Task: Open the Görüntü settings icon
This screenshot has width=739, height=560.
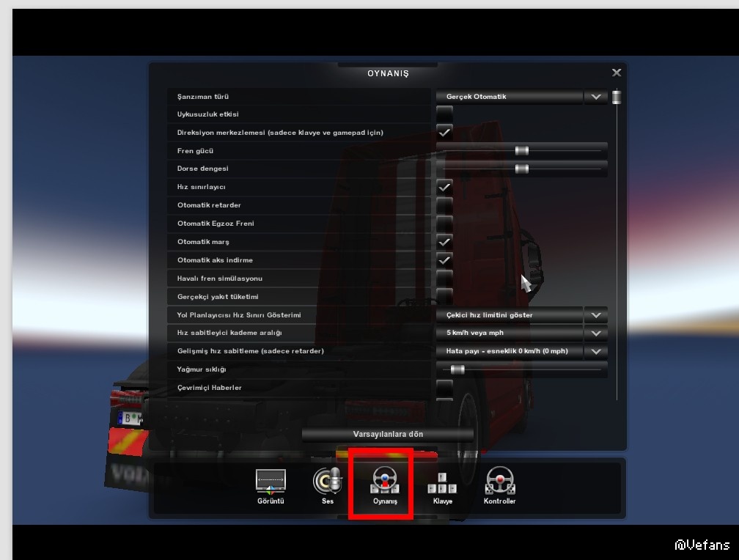Action: (x=271, y=485)
